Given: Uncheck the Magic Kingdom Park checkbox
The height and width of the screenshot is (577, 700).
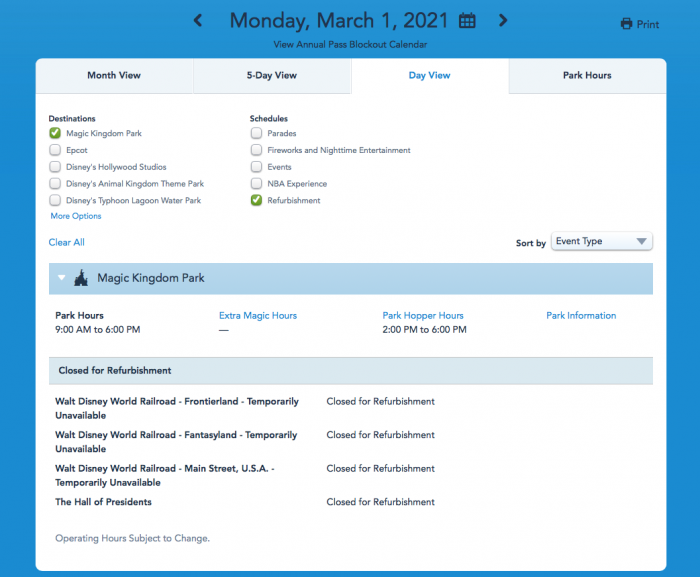Looking at the screenshot, I should click(x=56, y=133).
